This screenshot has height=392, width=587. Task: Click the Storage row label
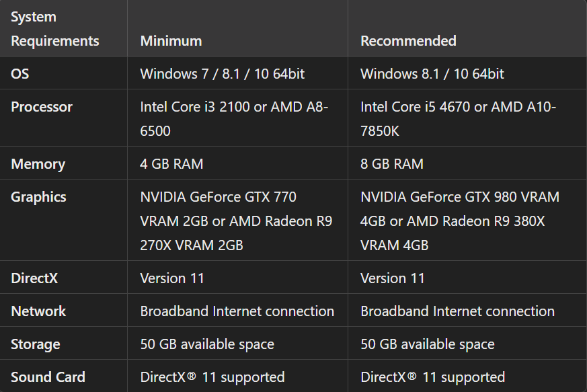tap(36, 344)
